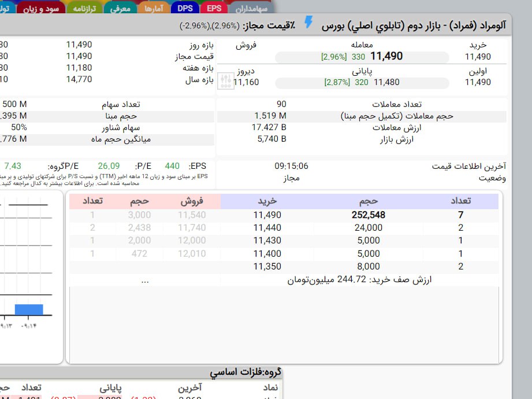Image resolution: width=532 pixels, height=399 pixels.
Task: Click the گروه:فلزات اساسی group heading
Action: [245, 372]
